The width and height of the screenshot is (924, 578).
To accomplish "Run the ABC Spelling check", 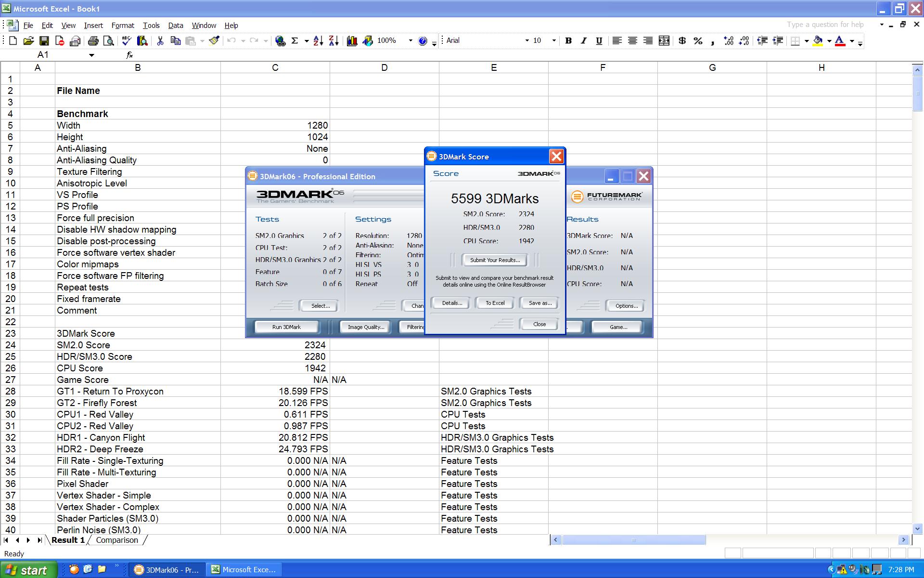I will (x=127, y=41).
